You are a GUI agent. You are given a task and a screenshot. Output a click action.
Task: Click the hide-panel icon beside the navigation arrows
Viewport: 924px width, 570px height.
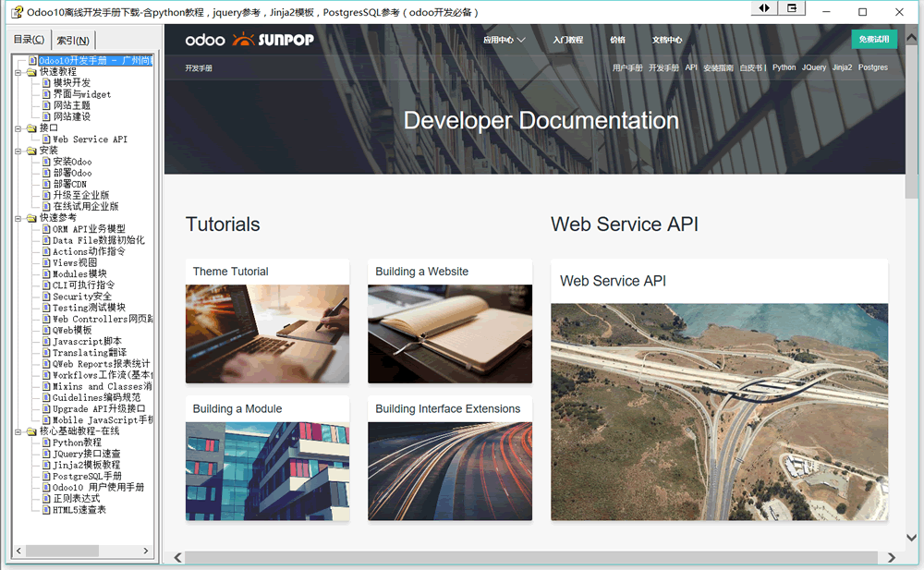[x=793, y=8]
